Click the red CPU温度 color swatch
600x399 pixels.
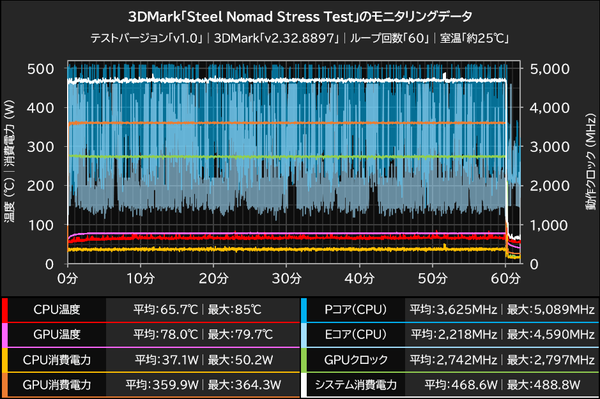pyautogui.click(x=5, y=309)
